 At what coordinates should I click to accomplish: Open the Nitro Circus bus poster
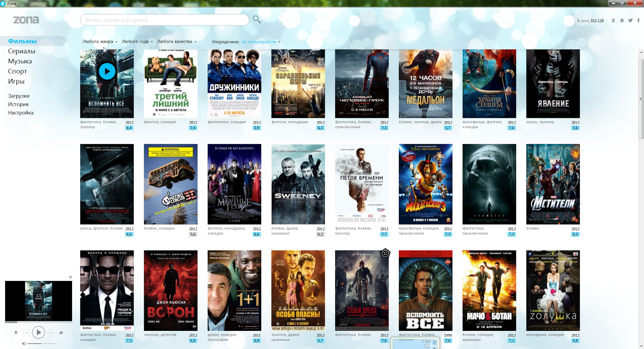tap(171, 184)
